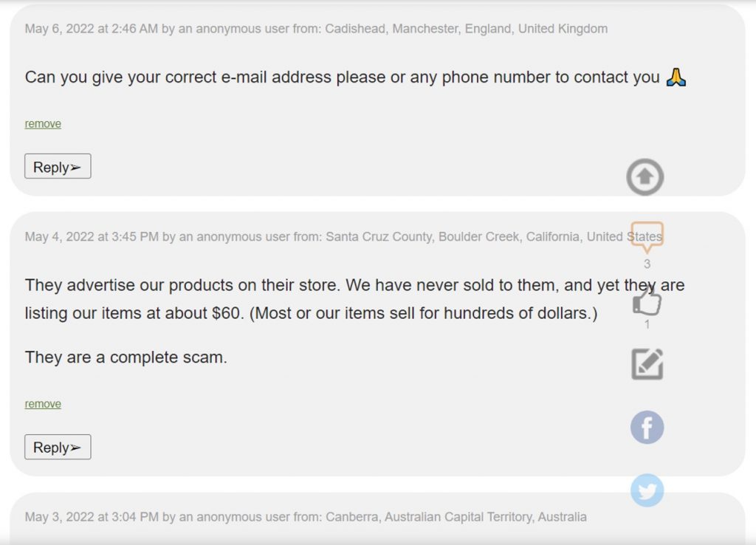Click the 'They are a complete scam.' text

[126, 357]
